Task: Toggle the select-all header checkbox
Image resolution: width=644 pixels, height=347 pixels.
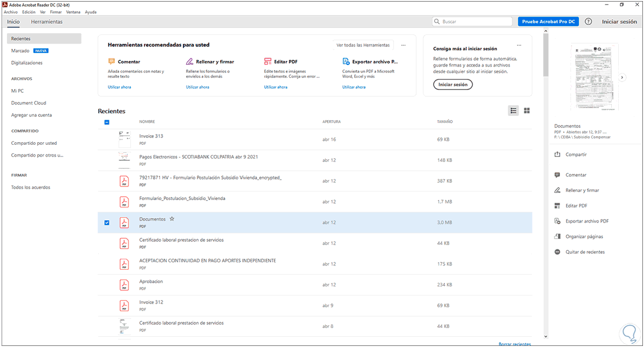Action: coord(107,122)
